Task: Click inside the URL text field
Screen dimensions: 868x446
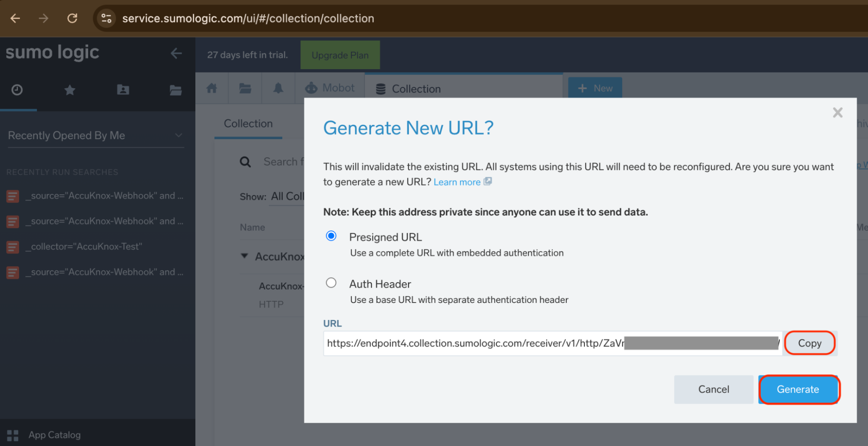Action: tap(552, 343)
